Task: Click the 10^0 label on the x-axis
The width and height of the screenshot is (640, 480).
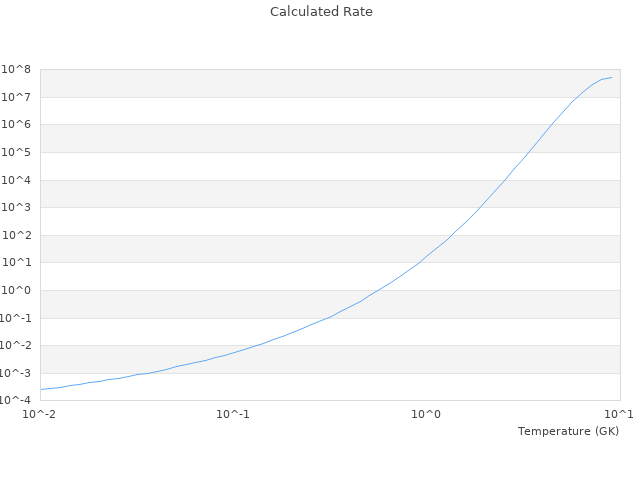Action: (427, 414)
